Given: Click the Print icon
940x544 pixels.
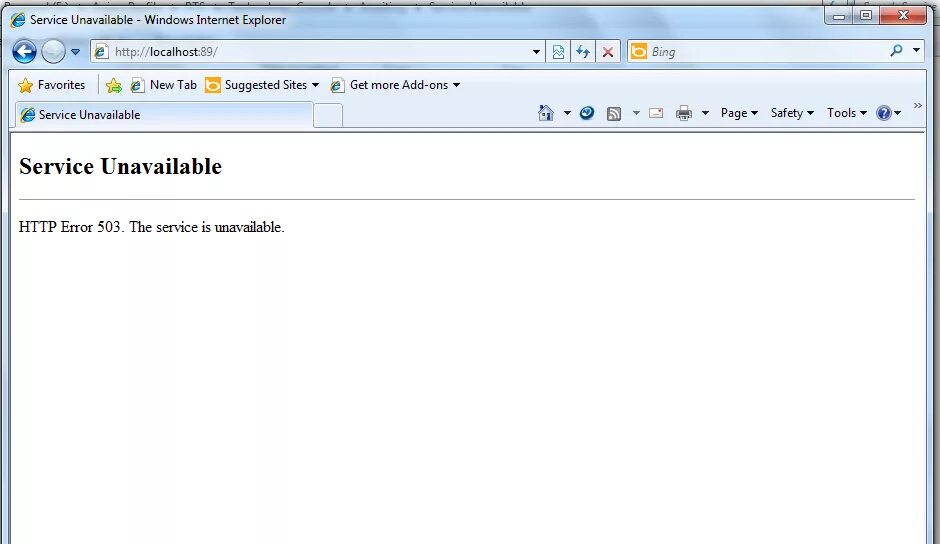Looking at the screenshot, I should coord(683,113).
